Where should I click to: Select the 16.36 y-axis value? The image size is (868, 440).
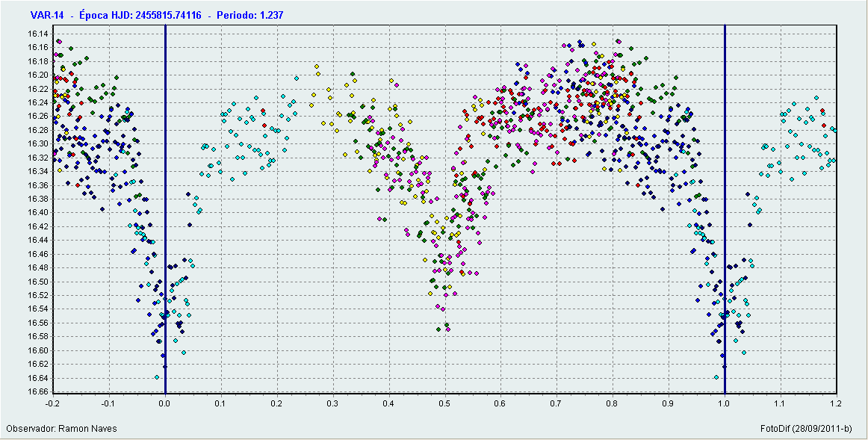pos(37,185)
